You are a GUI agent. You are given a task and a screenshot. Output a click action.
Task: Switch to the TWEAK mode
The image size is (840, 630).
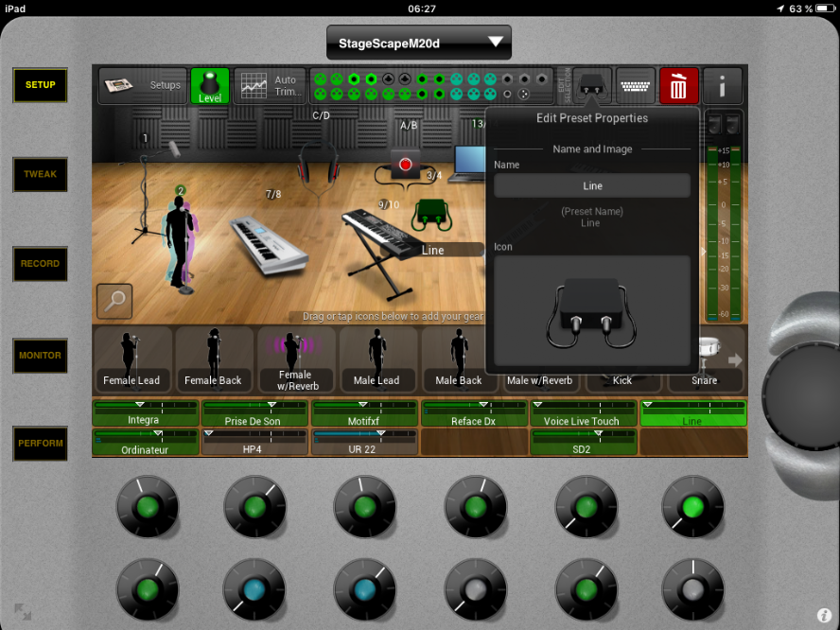pyautogui.click(x=40, y=174)
